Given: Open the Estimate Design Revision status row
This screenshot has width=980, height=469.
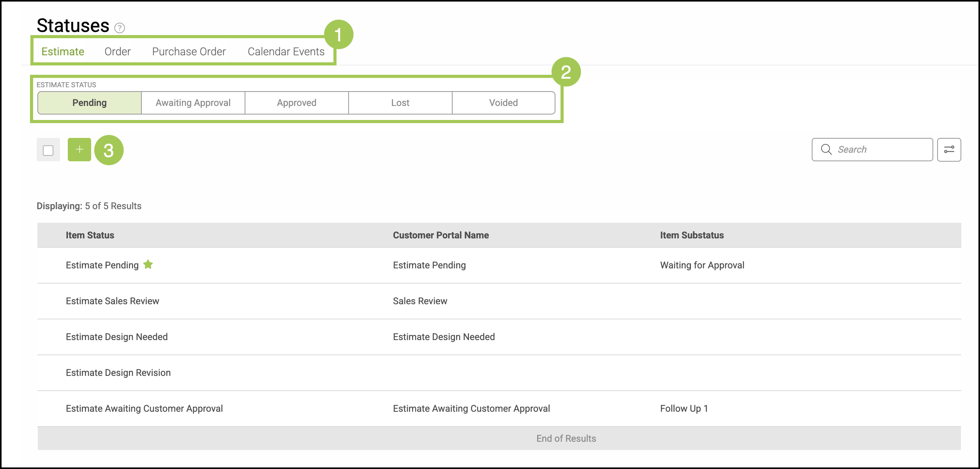Looking at the screenshot, I should pos(118,373).
